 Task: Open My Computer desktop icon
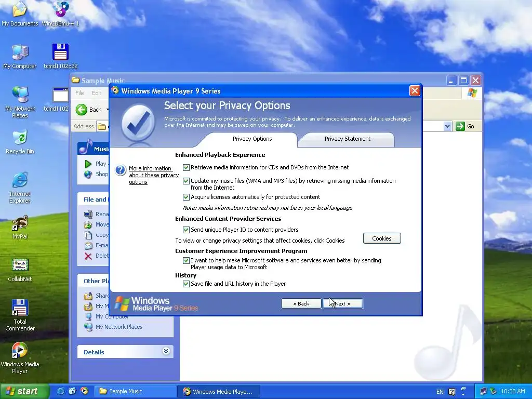click(20, 56)
